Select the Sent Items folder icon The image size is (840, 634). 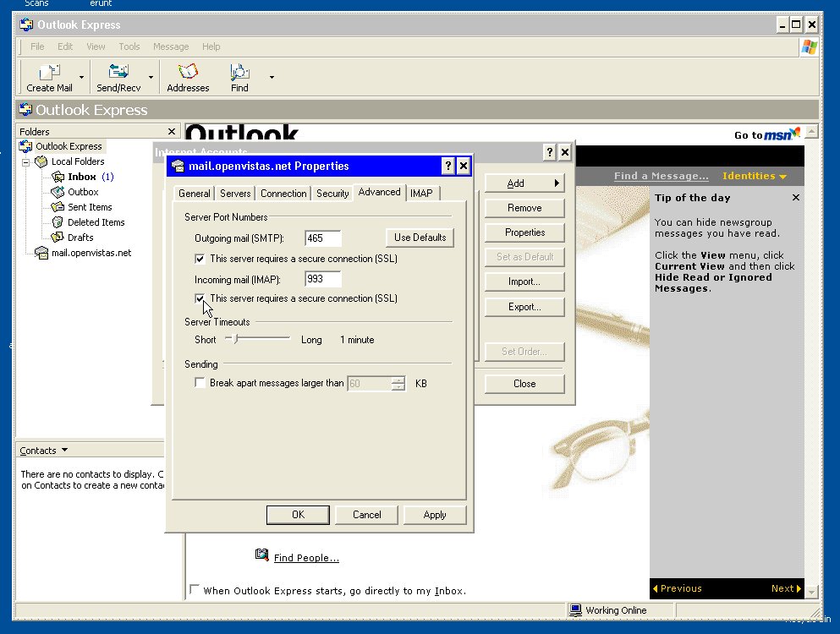click(x=58, y=207)
